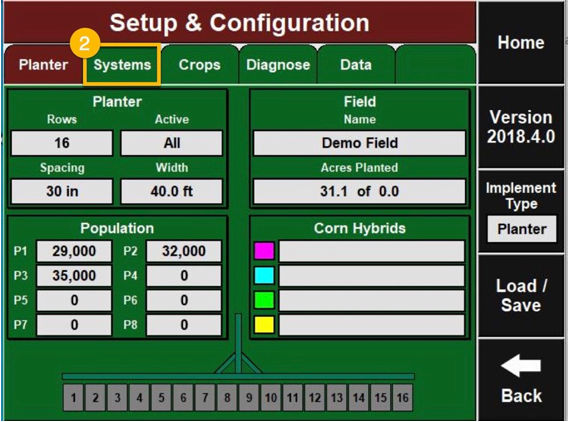This screenshot has height=422, width=568.
Task: Set the P8 population field
Action: click(x=184, y=325)
